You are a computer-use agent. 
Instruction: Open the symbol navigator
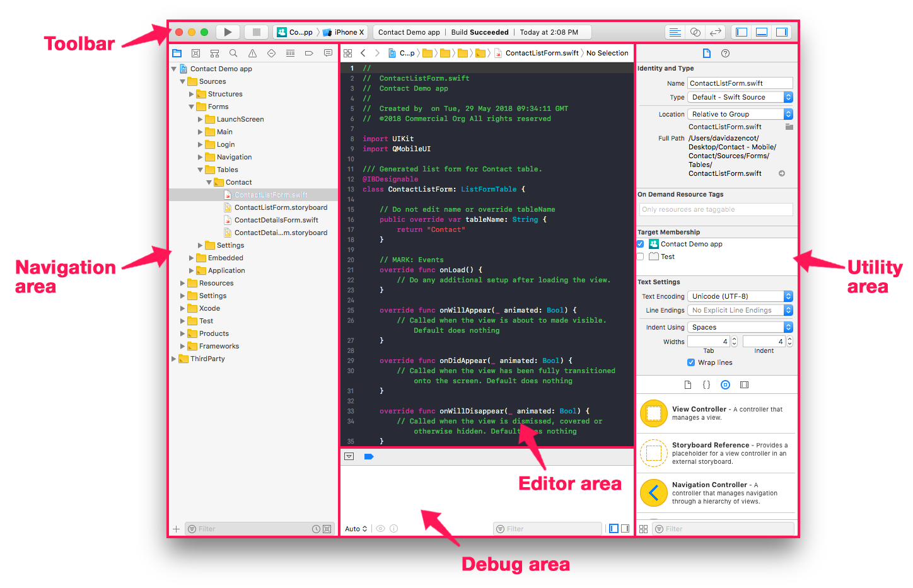214,54
